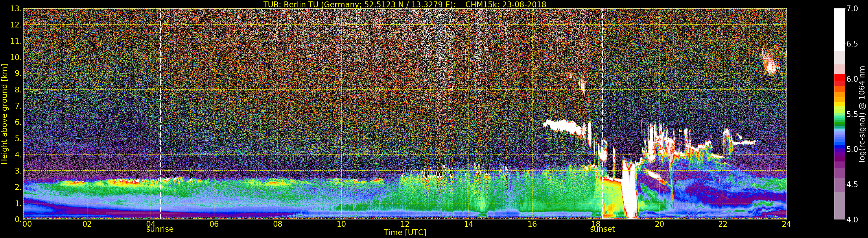
Task: Click the 'sunrise' label below the axis
Action: pyautogui.click(x=160, y=229)
